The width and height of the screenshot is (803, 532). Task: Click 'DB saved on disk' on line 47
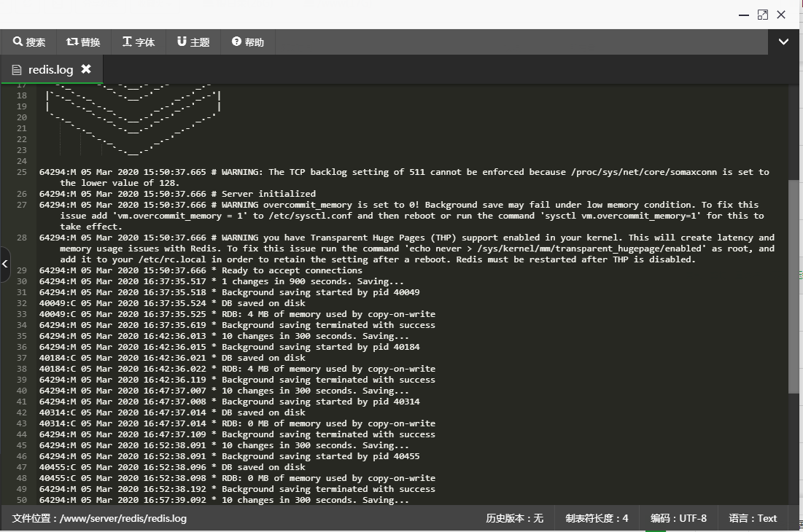pyautogui.click(x=172, y=467)
